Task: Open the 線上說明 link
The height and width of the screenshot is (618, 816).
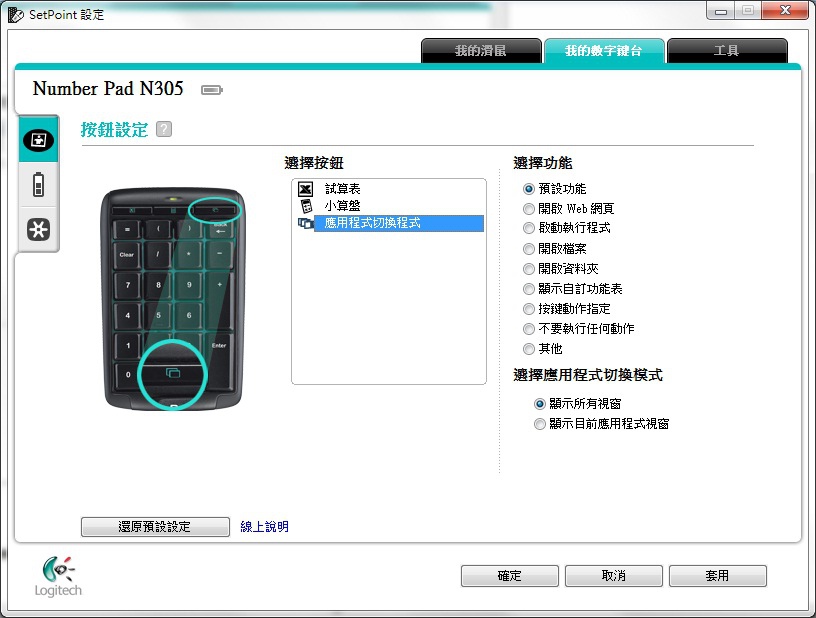Action: [x=264, y=526]
